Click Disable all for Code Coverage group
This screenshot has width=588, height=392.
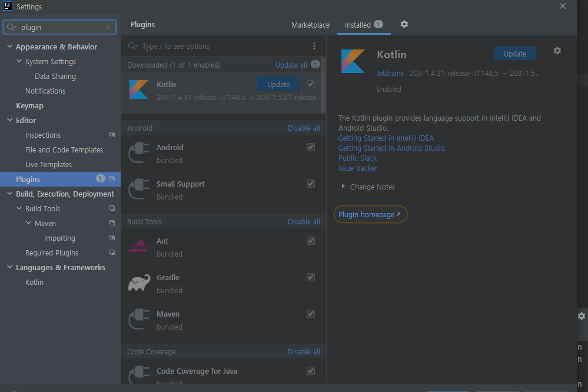click(x=304, y=352)
